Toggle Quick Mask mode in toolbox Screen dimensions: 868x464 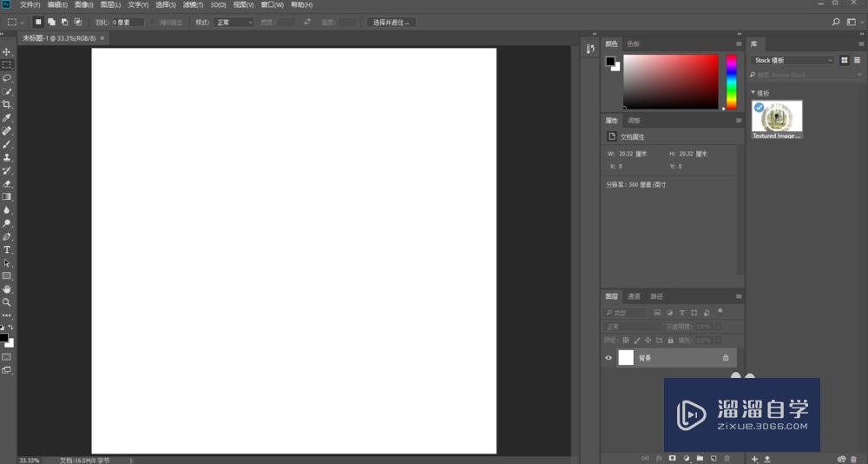click(7, 356)
